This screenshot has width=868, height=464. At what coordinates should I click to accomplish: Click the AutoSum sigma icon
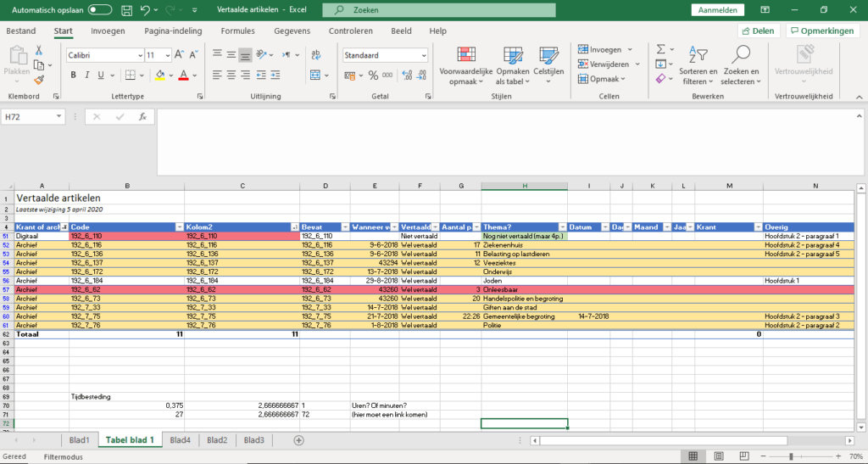pyautogui.click(x=661, y=51)
